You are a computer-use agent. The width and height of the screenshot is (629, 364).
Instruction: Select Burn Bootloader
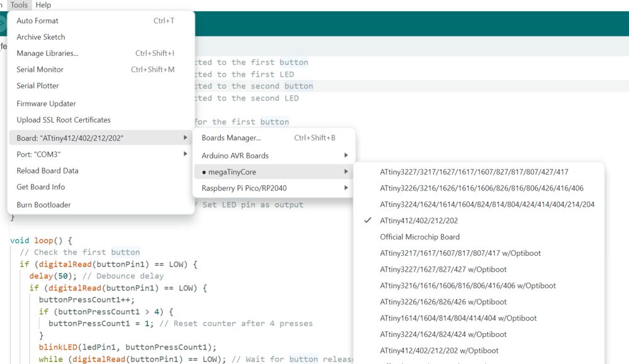pos(101,205)
